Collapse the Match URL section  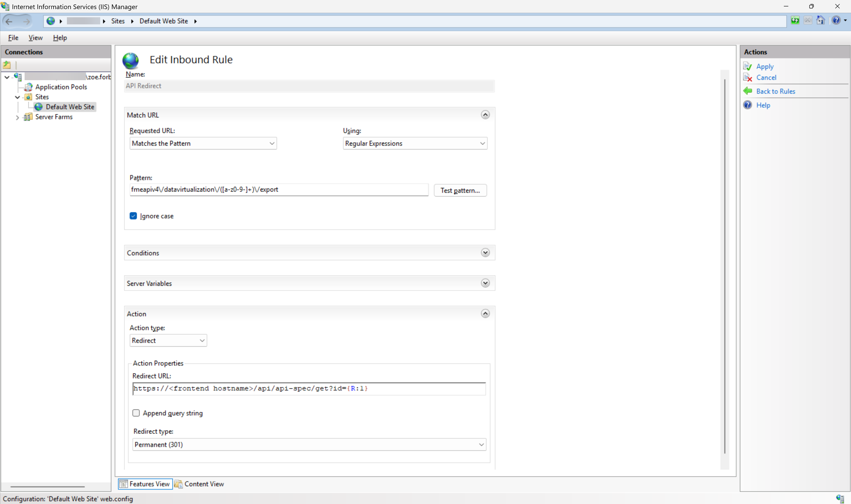485,115
